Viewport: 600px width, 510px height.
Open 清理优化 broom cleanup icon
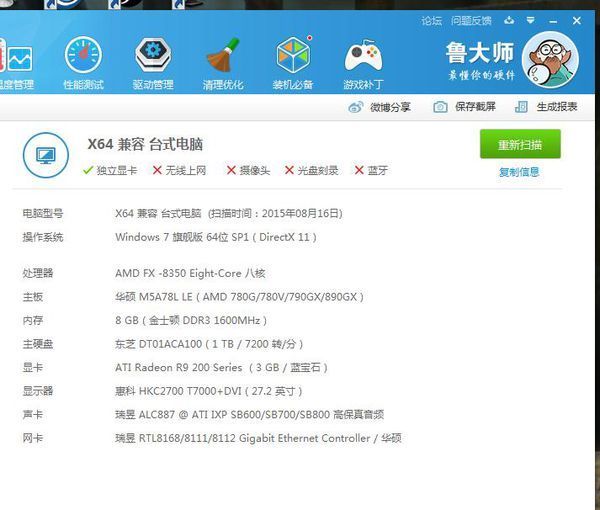pos(223,55)
